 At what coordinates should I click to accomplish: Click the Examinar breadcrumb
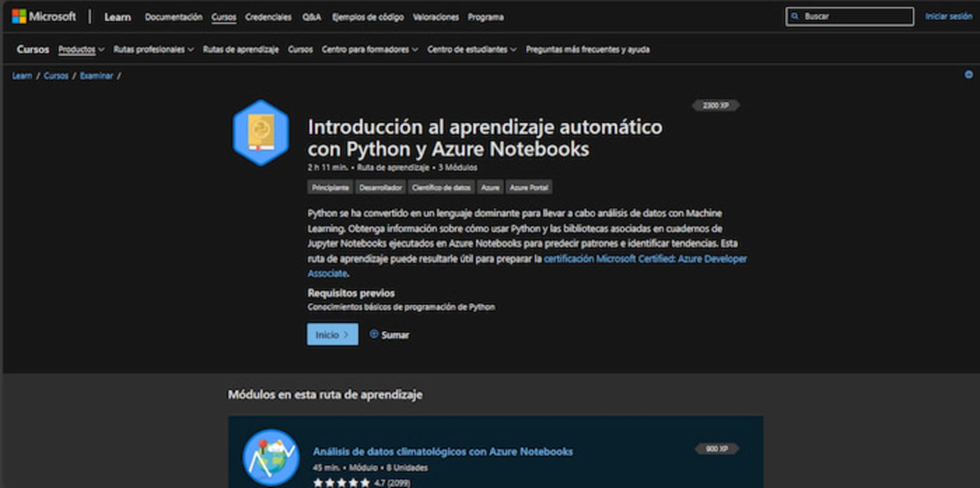[x=96, y=76]
